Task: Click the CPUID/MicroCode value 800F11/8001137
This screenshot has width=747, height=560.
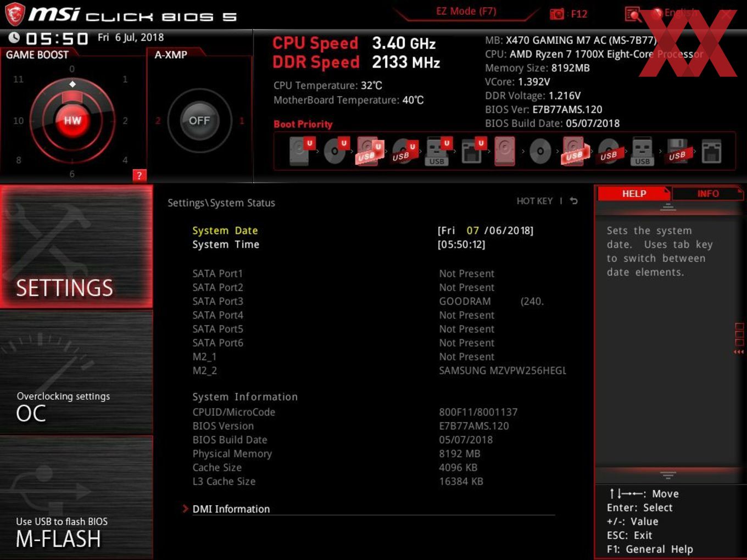Action: pyautogui.click(x=478, y=412)
